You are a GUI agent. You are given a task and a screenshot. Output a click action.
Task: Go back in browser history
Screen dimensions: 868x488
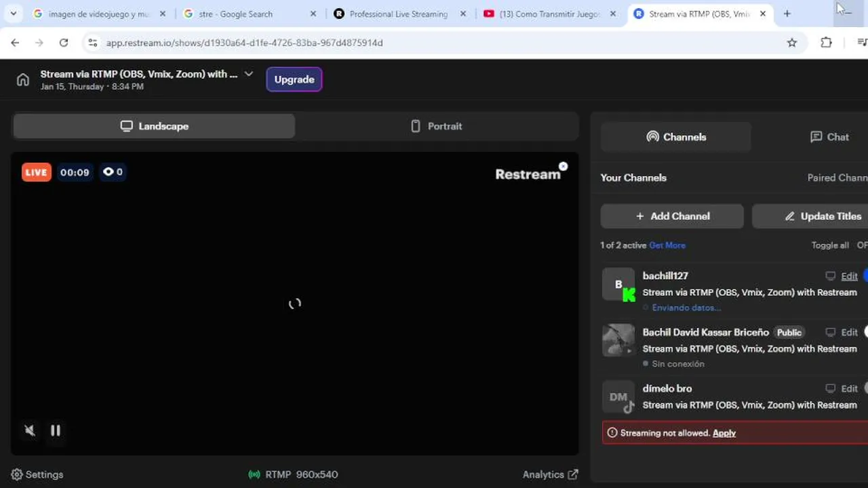point(15,43)
